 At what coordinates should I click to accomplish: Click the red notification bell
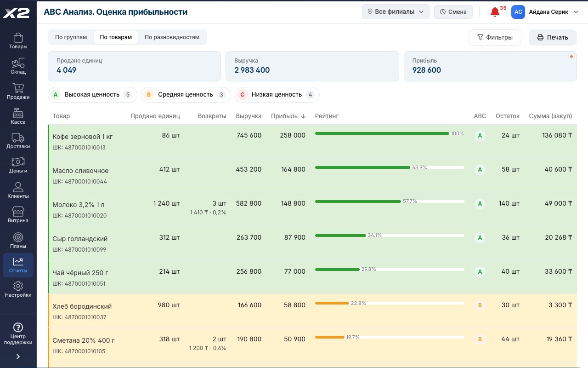(495, 12)
